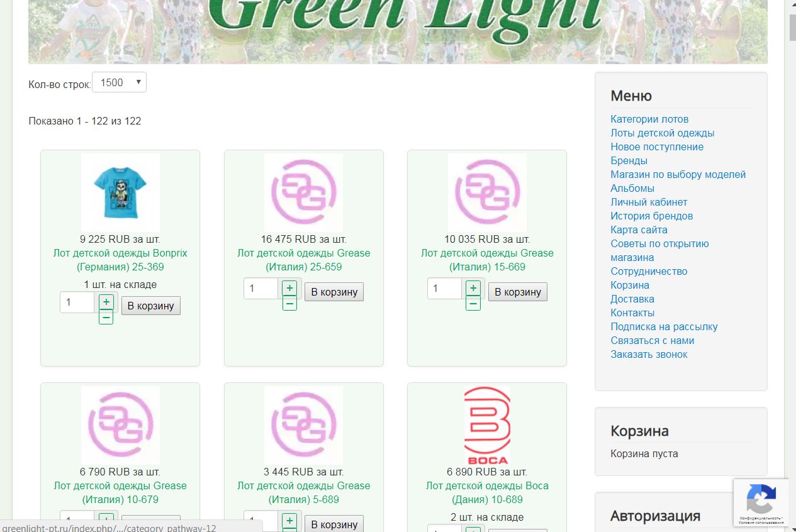Open Доставка page
The width and height of the screenshot is (796, 532).
pos(632,299)
